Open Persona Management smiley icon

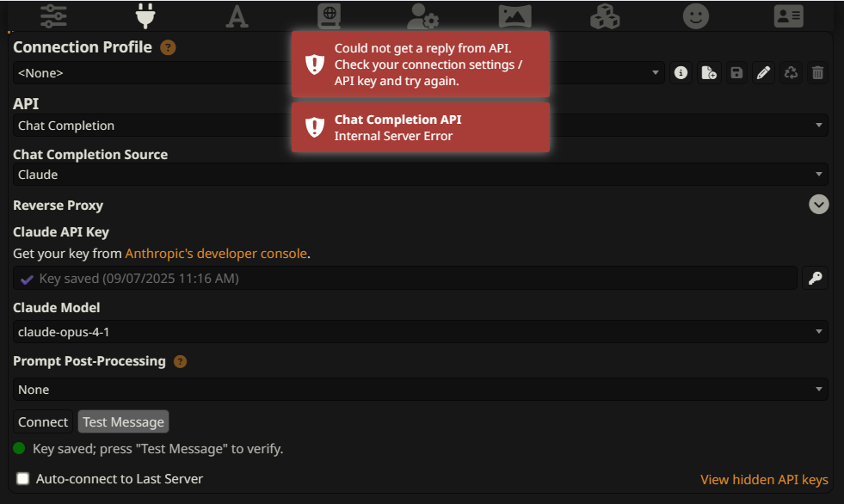tap(696, 16)
